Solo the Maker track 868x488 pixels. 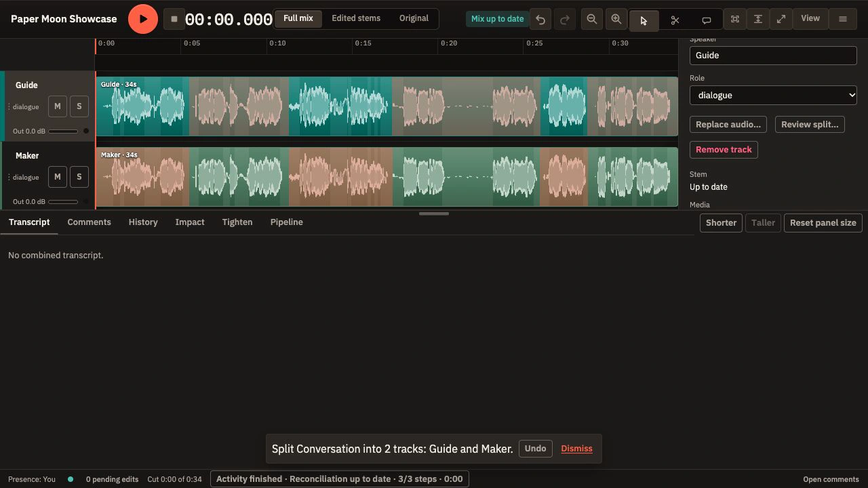[x=79, y=177]
